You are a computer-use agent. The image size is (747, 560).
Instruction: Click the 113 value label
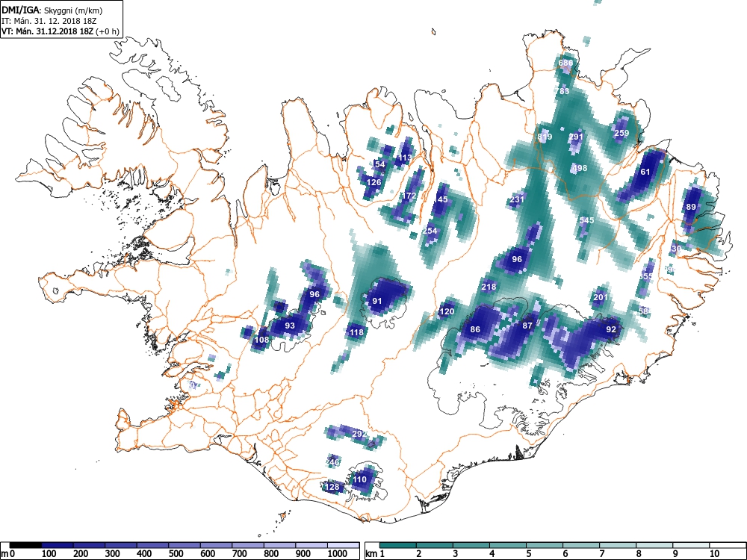406,158
